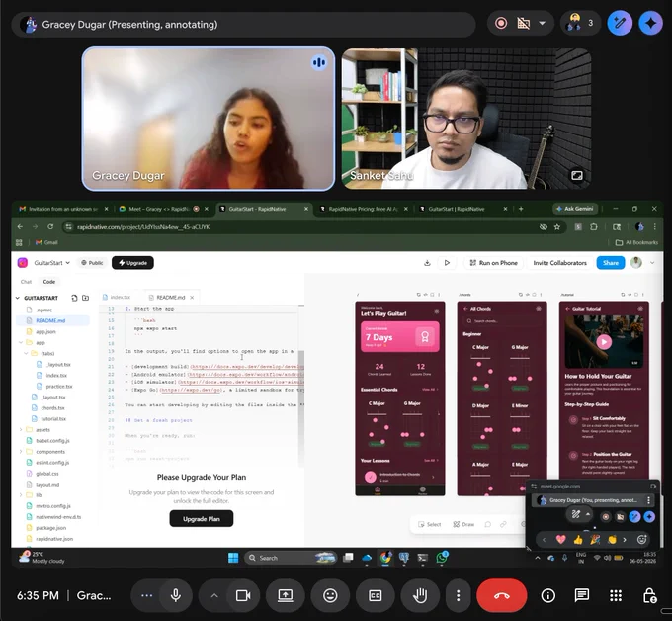The image size is (672, 621).
Task: Click Run on Phone
Action: point(494,263)
